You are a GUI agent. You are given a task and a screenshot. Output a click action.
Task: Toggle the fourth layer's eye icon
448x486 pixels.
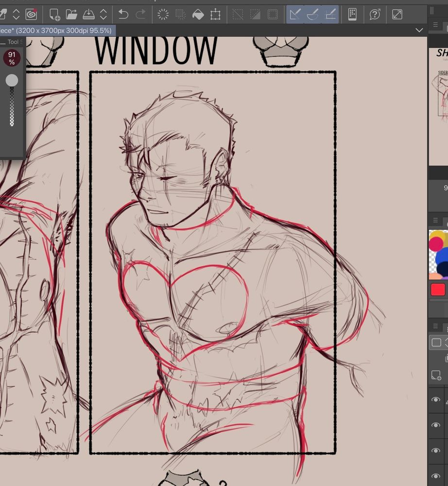click(435, 476)
